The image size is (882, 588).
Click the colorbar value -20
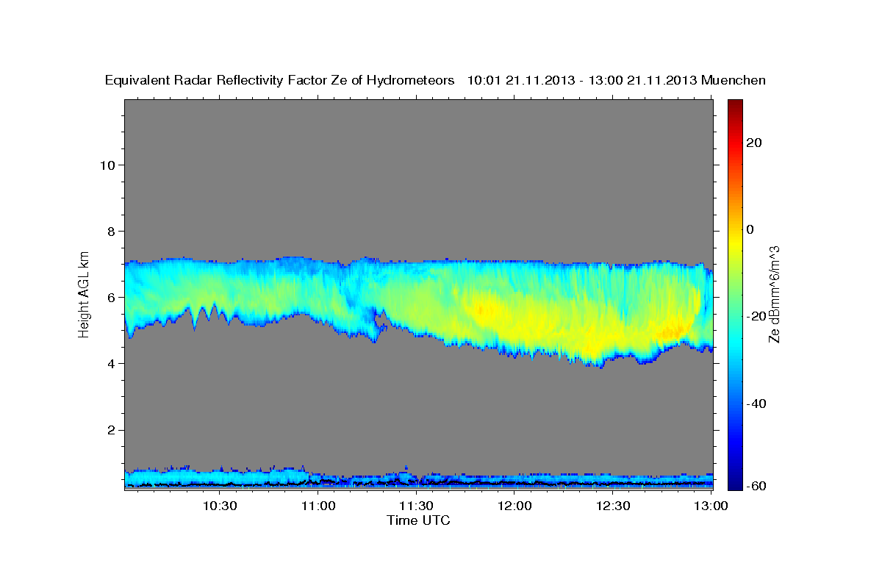tap(756, 316)
